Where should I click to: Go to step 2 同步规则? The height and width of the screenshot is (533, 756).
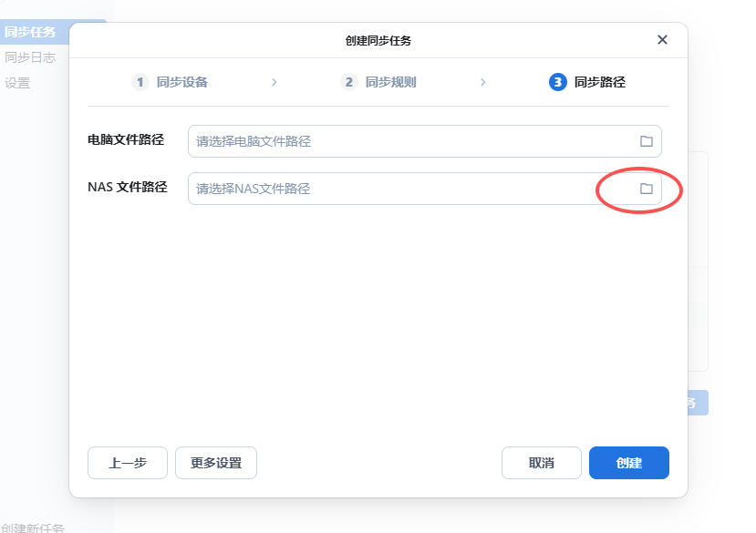(x=378, y=82)
